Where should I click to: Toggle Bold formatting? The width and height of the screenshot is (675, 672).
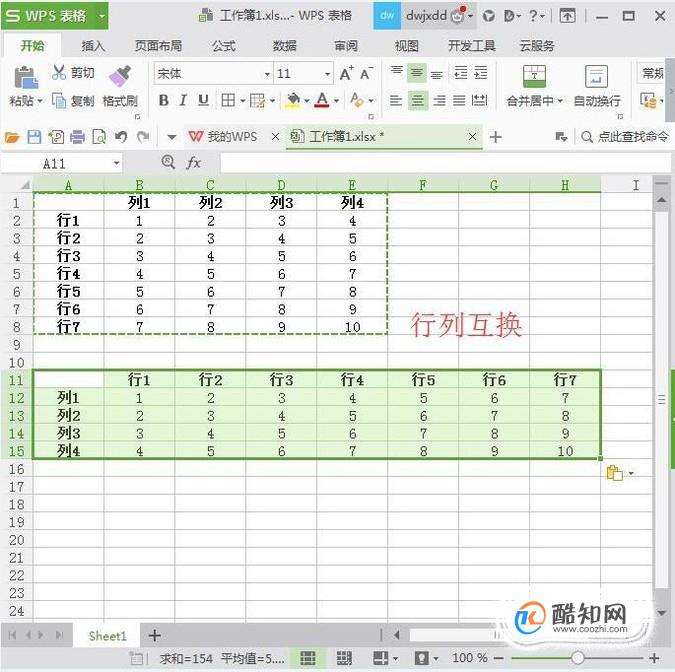[x=164, y=101]
